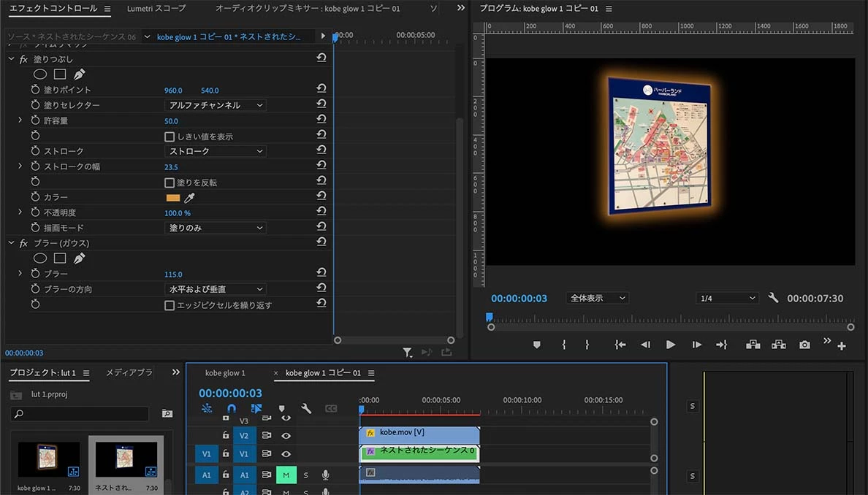Screen dimensions: 868x495
Task: Reset the ブラー amount parameter
Action: coord(321,272)
